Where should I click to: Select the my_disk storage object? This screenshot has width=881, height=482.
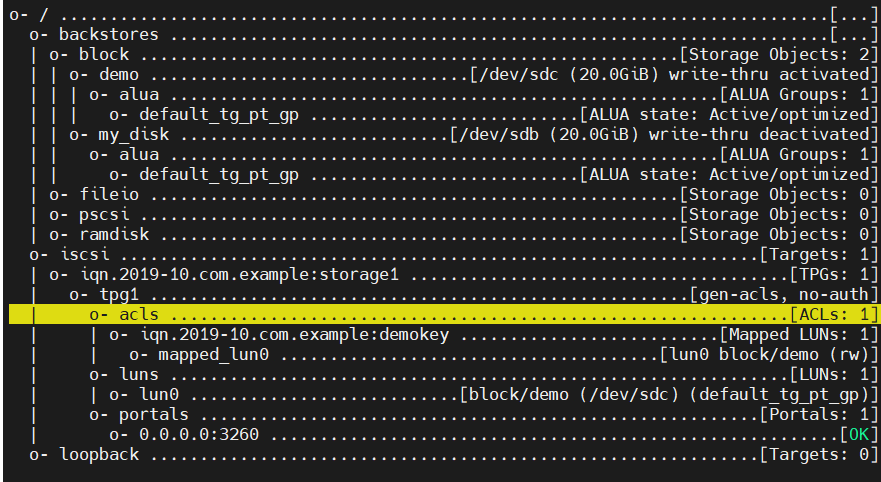(x=134, y=135)
